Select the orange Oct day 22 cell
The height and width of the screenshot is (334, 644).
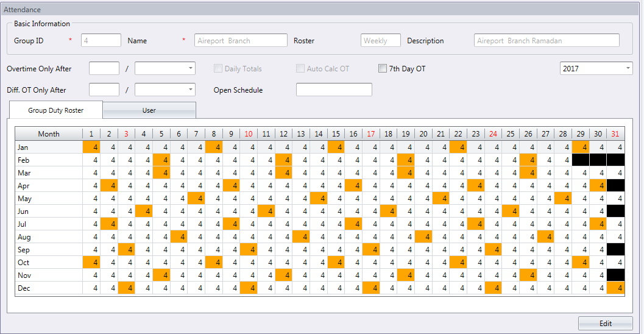[458, 262]
